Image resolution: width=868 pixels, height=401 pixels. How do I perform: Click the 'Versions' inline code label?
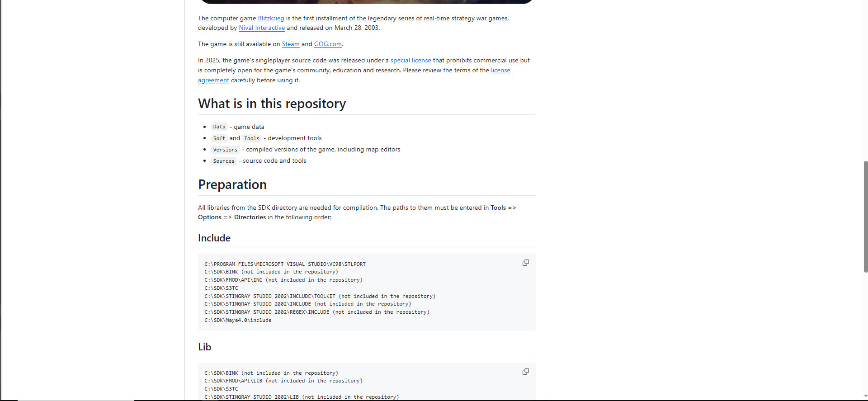pos(225,150)
